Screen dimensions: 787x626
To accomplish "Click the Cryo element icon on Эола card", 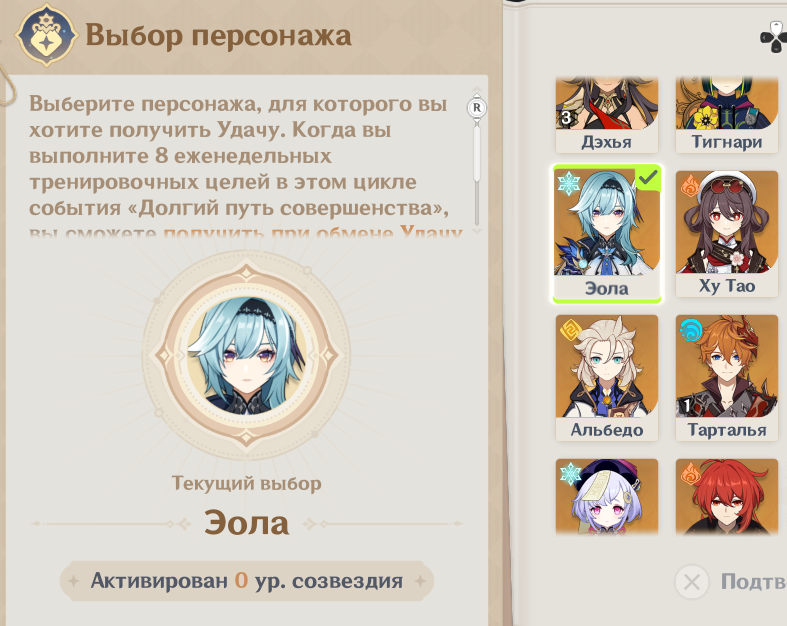I will pyautogui.click(x=568, y=183).
